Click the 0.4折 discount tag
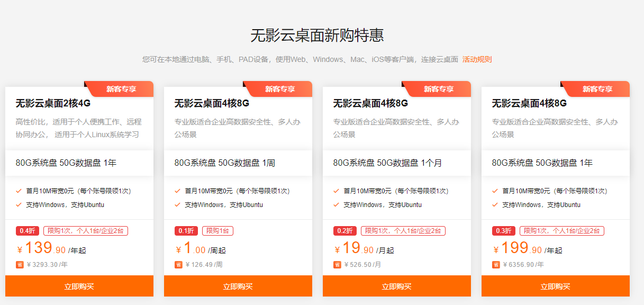This screenshot has height=305, width=644. click(x=28, y=231)
